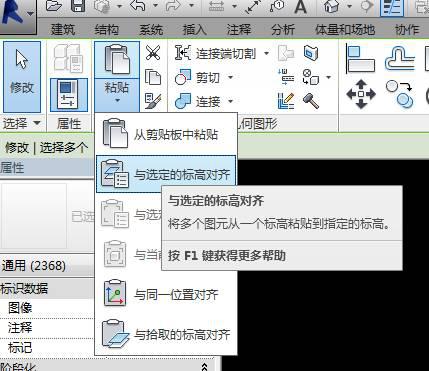The height and width of the screenshot is (371, 429).
Task: Switch to the 系统 ribbon tab
Action: 151,30
